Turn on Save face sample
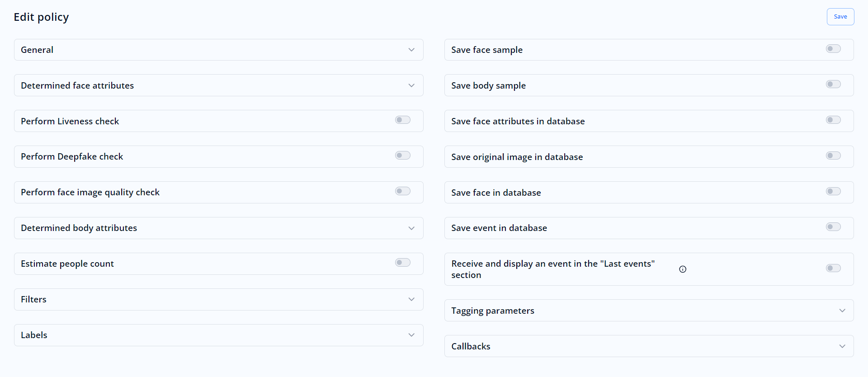Screen dimensions: 868x377 (833, 49)
